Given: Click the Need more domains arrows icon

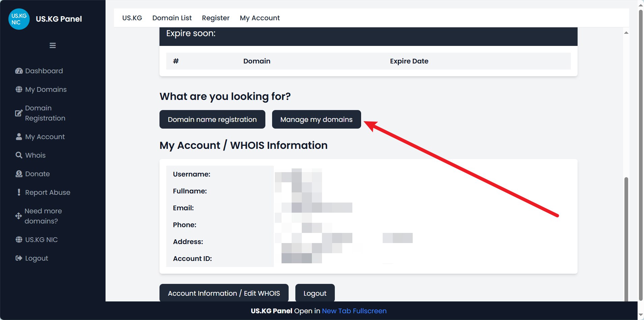Looking at the screenshot, I should click(19, 216).
